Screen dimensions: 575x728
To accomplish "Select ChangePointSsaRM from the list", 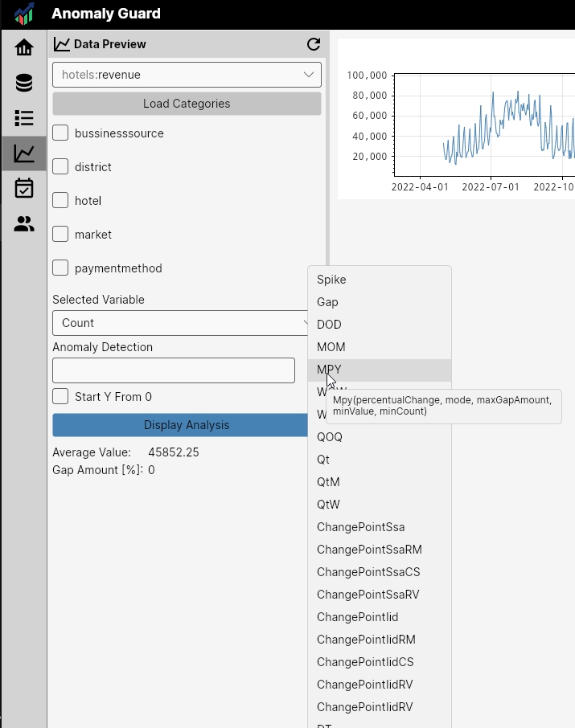I will (x=380, y=550).
